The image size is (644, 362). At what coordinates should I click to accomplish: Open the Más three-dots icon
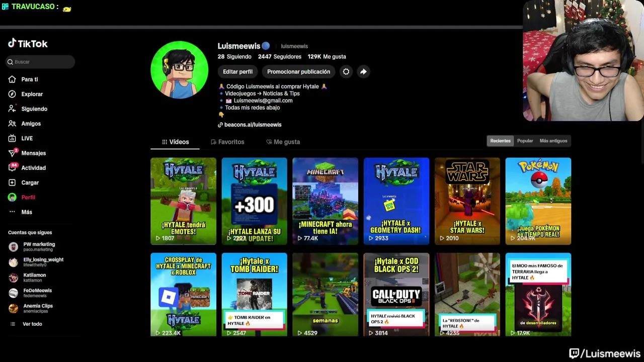point(12,212)
